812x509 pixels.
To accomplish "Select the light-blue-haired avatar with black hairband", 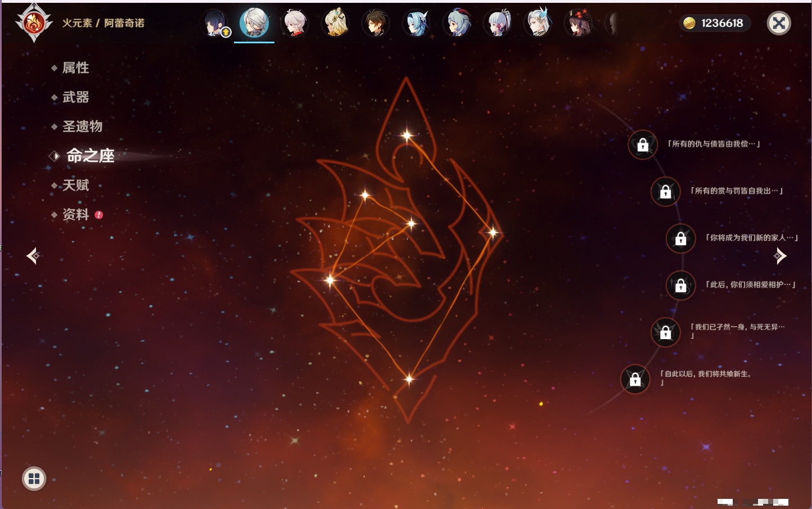I will 417,23.
